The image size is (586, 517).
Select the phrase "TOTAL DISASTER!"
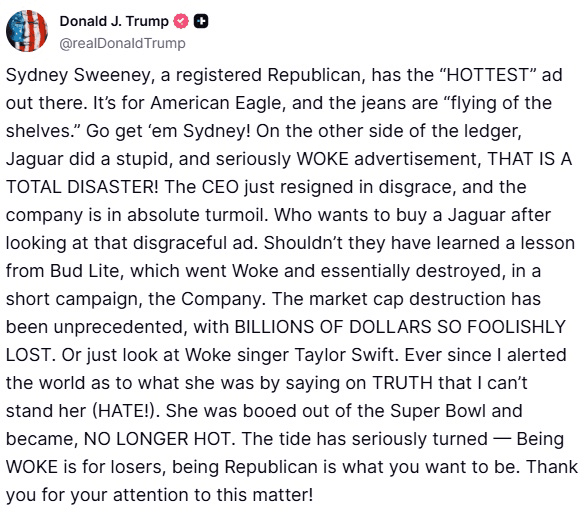(82, 187)
